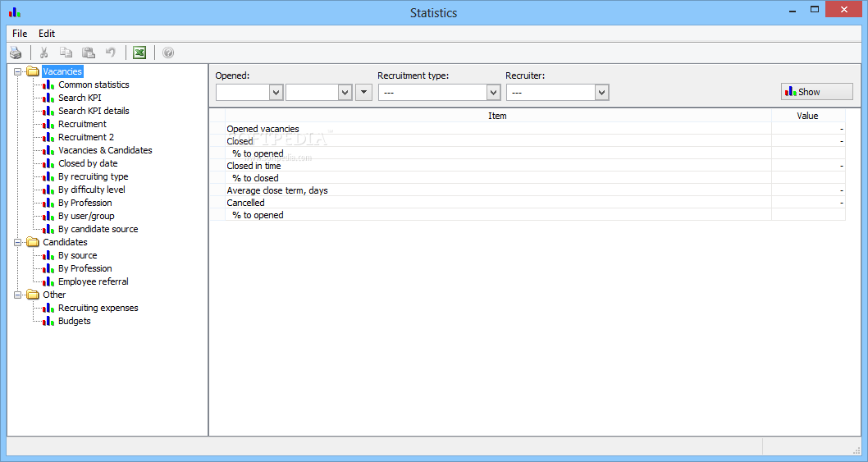Click the Item column header
Screen dimensions: 868x462
(x=498, y=116)
